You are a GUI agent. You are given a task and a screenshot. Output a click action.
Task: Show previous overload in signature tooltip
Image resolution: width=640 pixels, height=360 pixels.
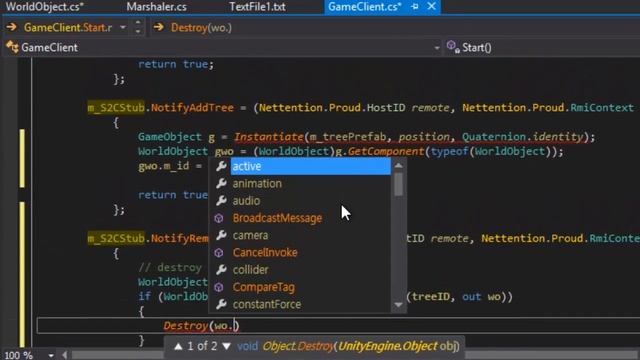pyautogui.click(x=178, y=347)
